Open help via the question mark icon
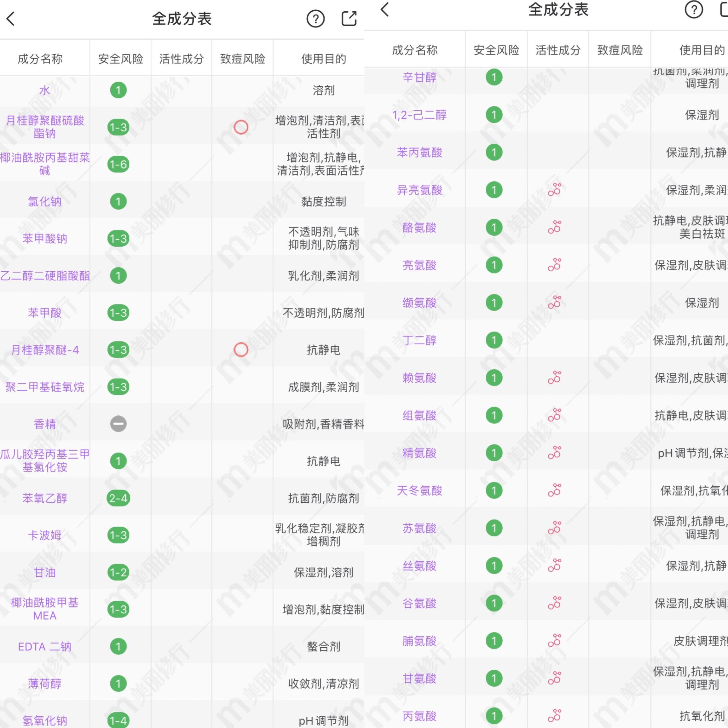Image resolution: width=728 pixels, height=728 pixels. pos(316,18)
